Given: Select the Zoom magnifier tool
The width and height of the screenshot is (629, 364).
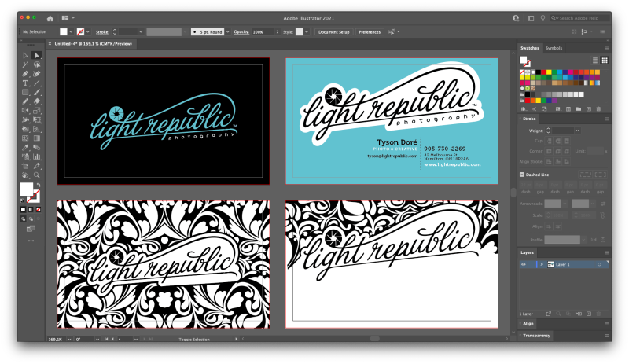Looking at the screenshot, I should pyautogui.click(x=37, y=175).
